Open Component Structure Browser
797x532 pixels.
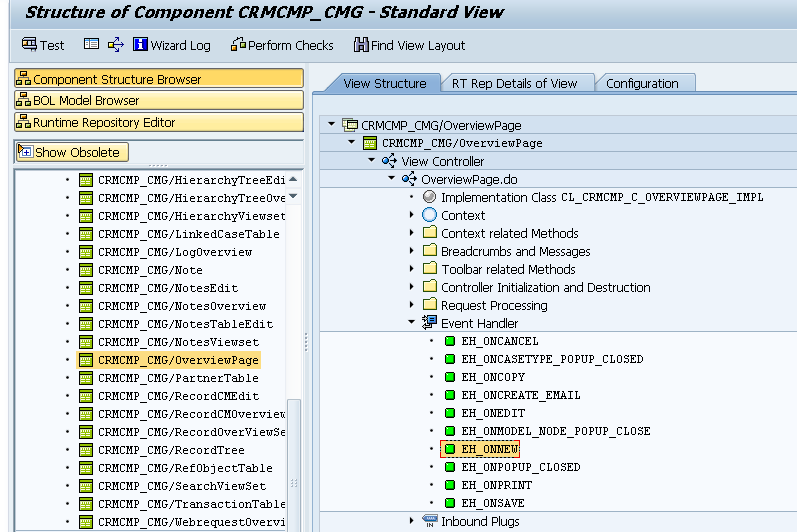158,79
